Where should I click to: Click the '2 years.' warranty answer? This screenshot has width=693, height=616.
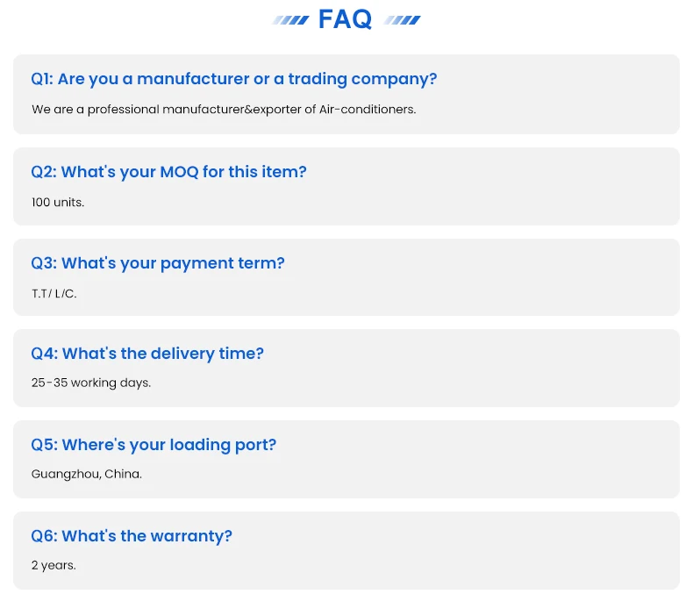(54, 565)
